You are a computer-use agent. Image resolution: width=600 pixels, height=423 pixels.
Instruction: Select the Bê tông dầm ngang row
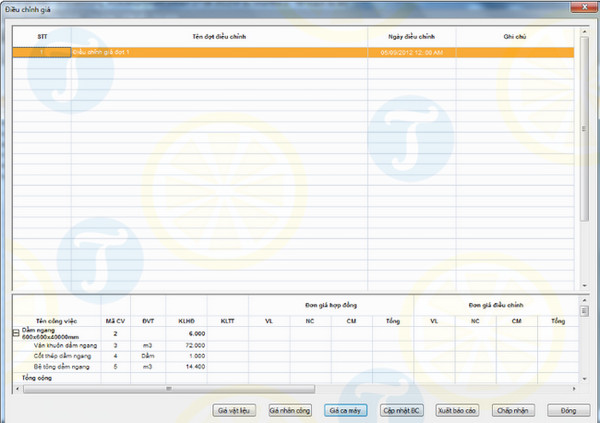point(60,366)
